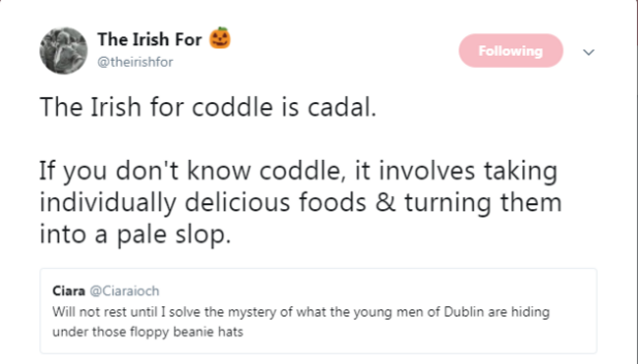The height and width of the screenshot is (364, 638).
Task: Open the @theirishfor handle link
Action: 135,62
